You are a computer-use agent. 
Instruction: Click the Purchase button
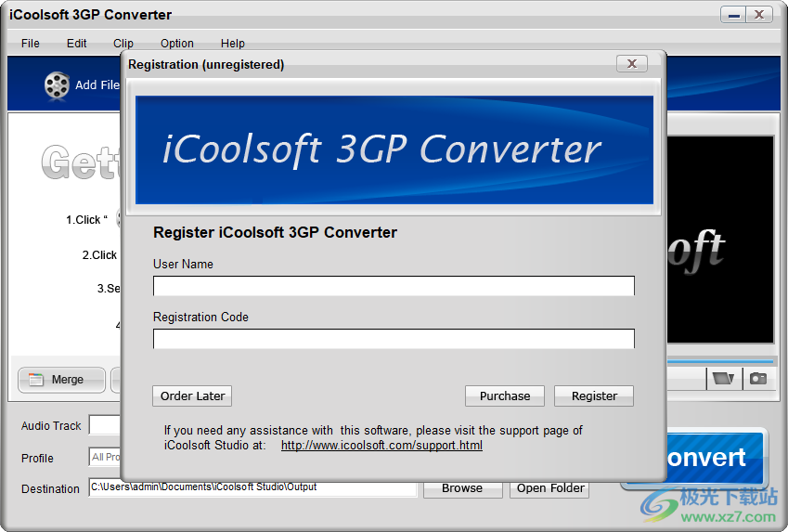tap(505, 396)
